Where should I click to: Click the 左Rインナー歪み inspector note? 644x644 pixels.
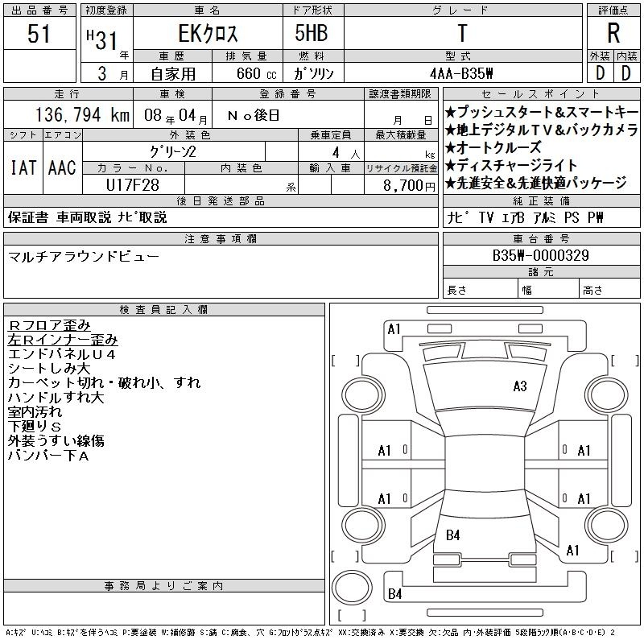point(63,340)
